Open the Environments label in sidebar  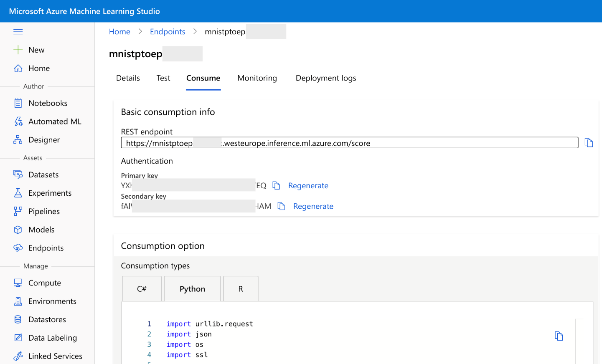pyautogui.click(x=53, y=301)
